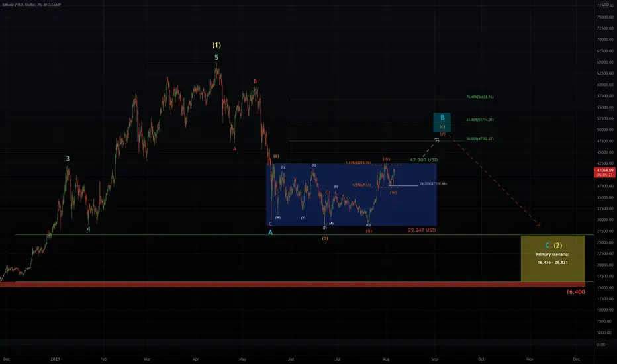The image size is (617, 364).
Task: Select the red wave B label
Action: click(255, 81)
